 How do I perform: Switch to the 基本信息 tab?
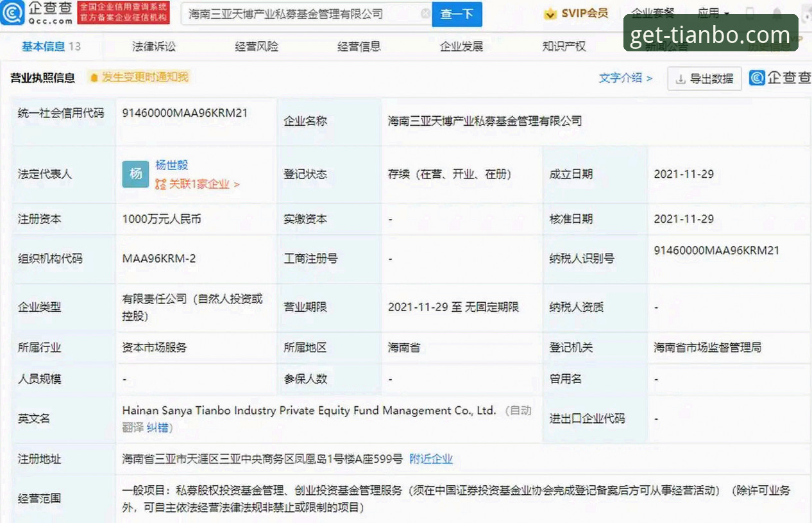(x=51, y=46)
